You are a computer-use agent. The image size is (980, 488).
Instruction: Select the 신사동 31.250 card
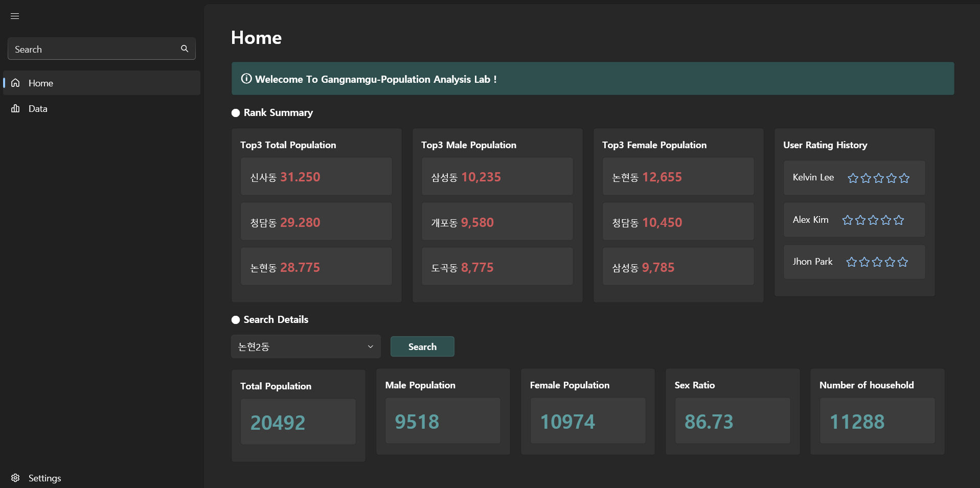coord(316,176)
